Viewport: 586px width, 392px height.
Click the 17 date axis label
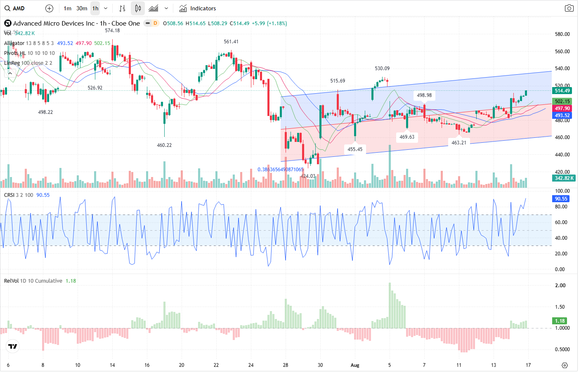click(528, 365)
